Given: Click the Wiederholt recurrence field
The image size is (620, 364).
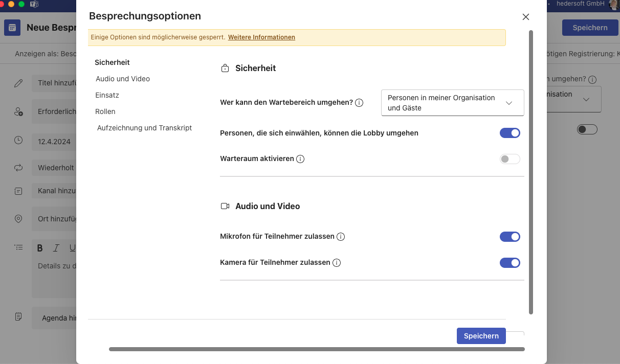Looking at the screenshot, I should click(54, 168).
